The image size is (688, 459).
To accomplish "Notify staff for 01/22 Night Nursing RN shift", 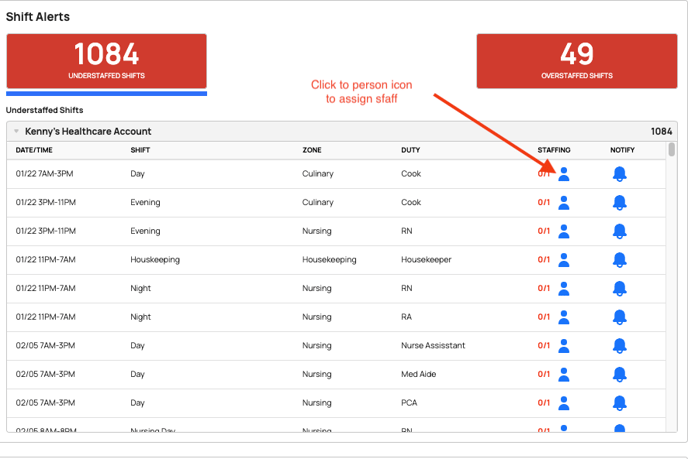I will [x=620, y=288].
